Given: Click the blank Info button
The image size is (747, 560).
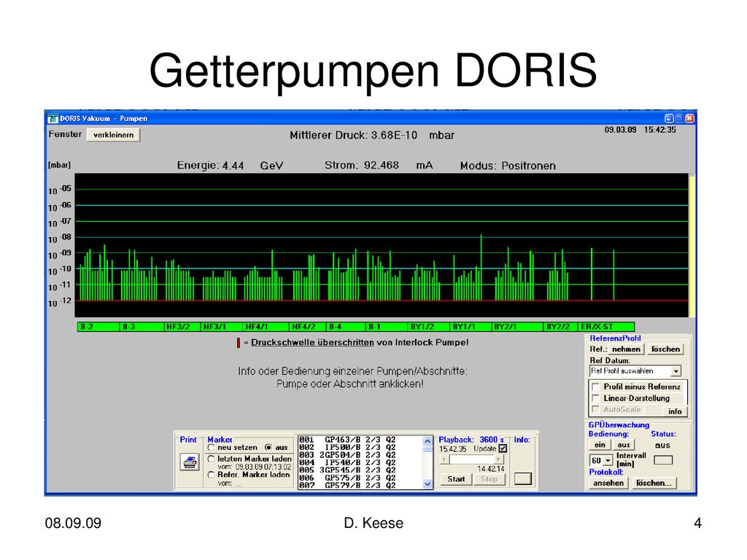Looking at the screenshot, I should (522, 478).
